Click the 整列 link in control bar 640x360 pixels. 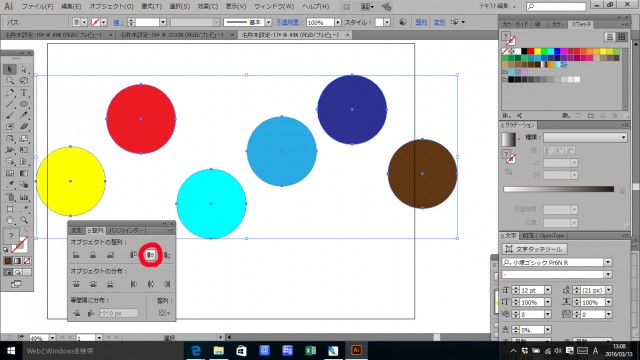coord(421,22)
